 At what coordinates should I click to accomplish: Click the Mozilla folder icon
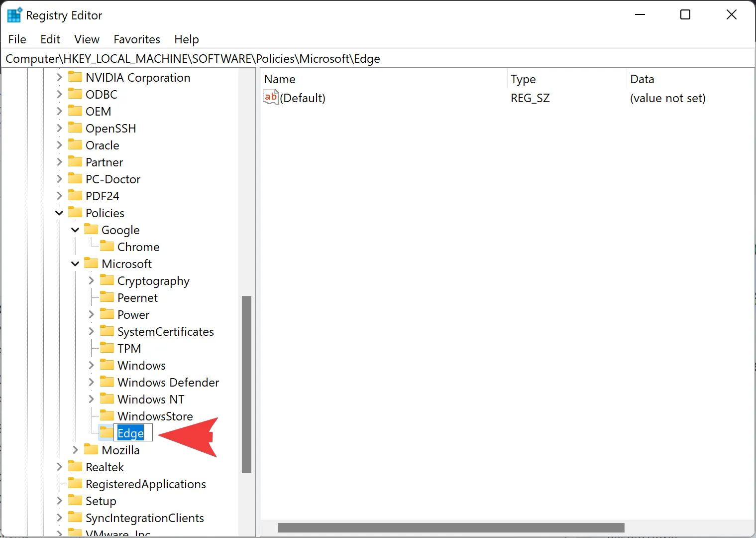pos(90,449)
